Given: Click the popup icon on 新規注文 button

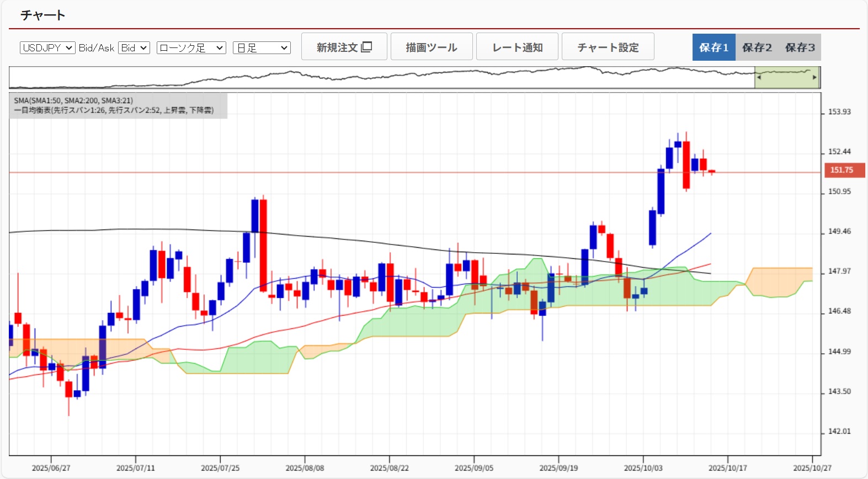Looking at the screenshot, I should [366, 47].
